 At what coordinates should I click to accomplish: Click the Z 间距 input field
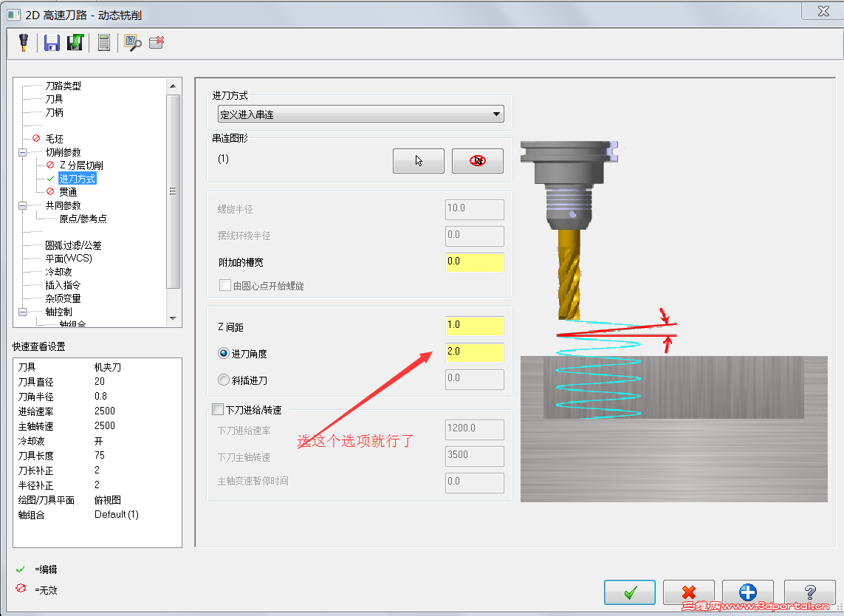(x=475, y=326)
